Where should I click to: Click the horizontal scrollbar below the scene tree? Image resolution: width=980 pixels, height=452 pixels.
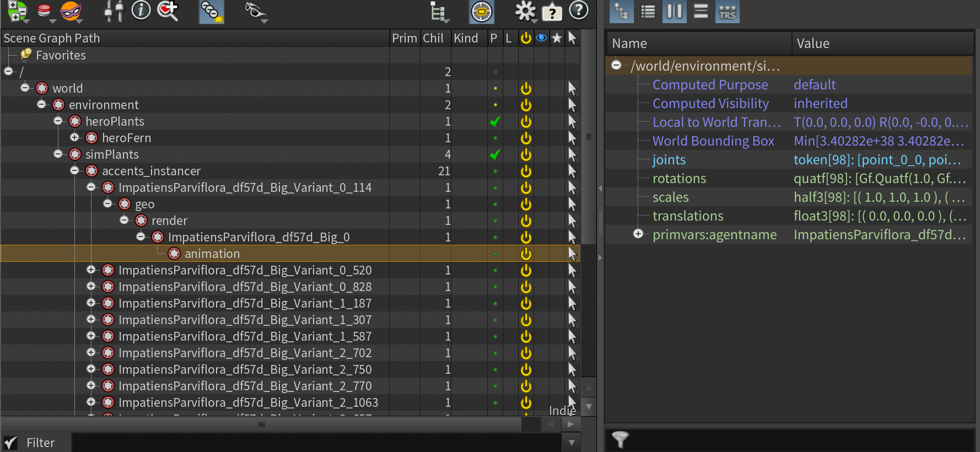[x=261, y=424]
